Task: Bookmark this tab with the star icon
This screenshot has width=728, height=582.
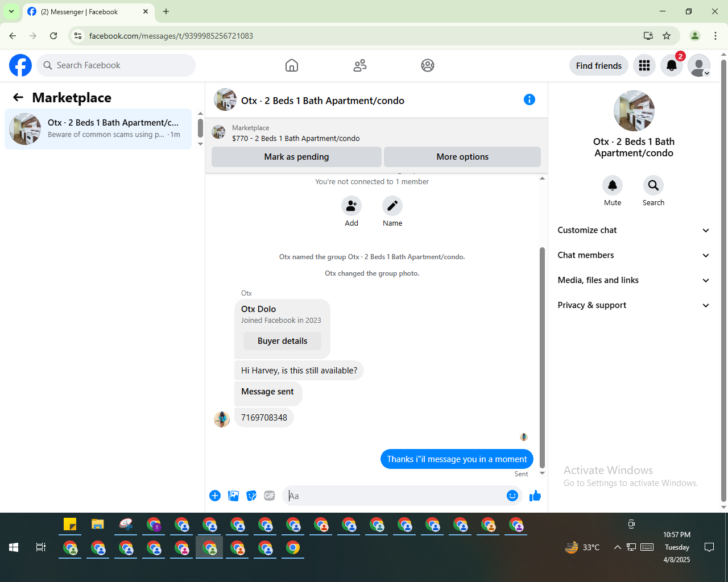Action: click(667, 36)
